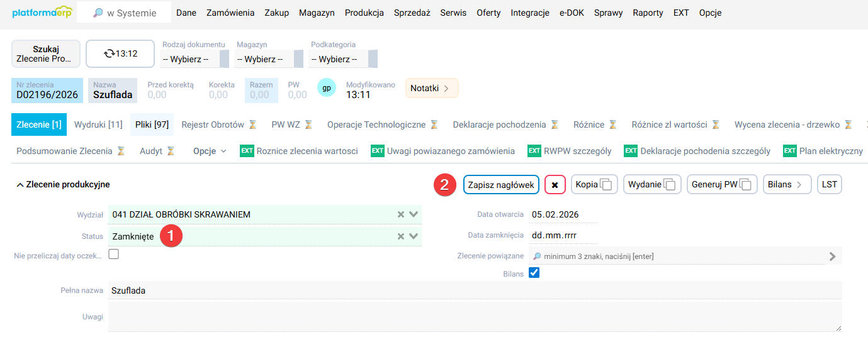
Task: Switch to the Pliki [97] tab
Action: pyautogui.click(x=152, y=124)
